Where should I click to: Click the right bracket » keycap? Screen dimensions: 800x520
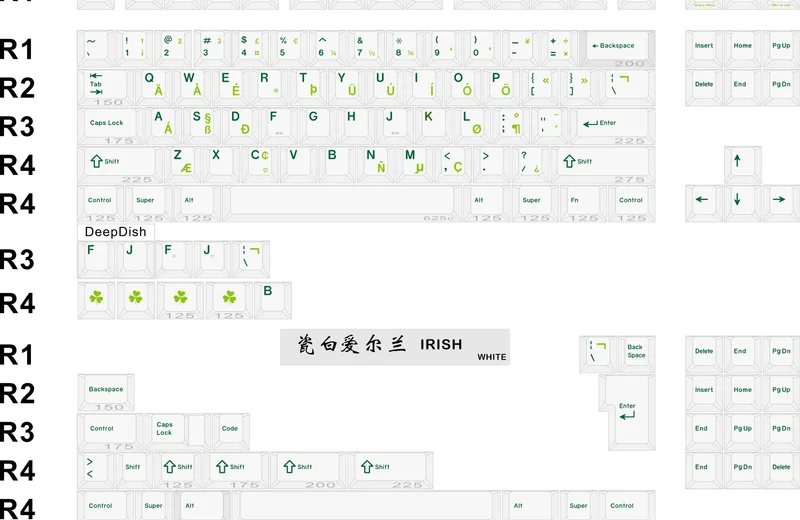pos(580,87)
